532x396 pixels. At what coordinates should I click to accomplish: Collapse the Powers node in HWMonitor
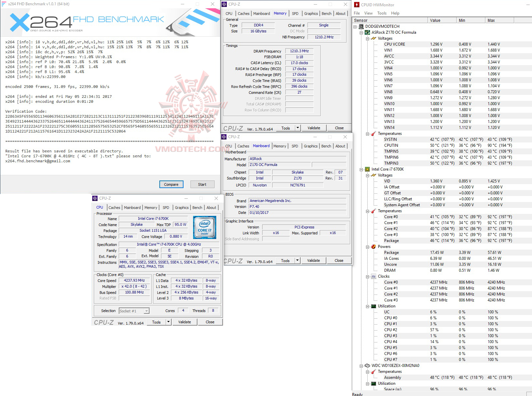pyautogui.click(x=368, y=247)
